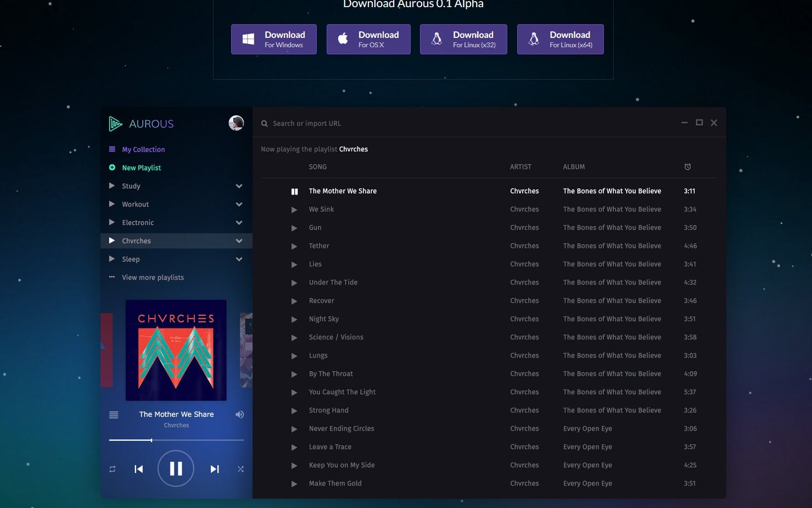Select the previous album cover on the left
The height and width of the screenshot is (508, 812).
click(x=107, y=350)
